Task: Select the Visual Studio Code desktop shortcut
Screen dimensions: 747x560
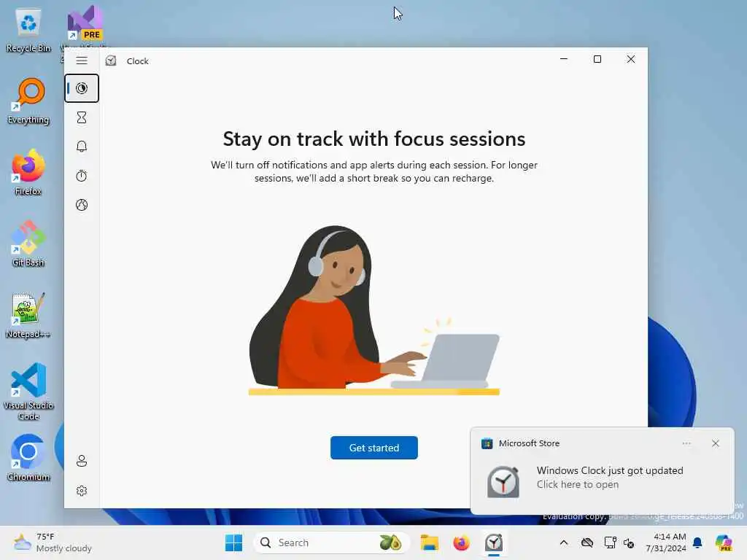Action: (x=28, y=392)
